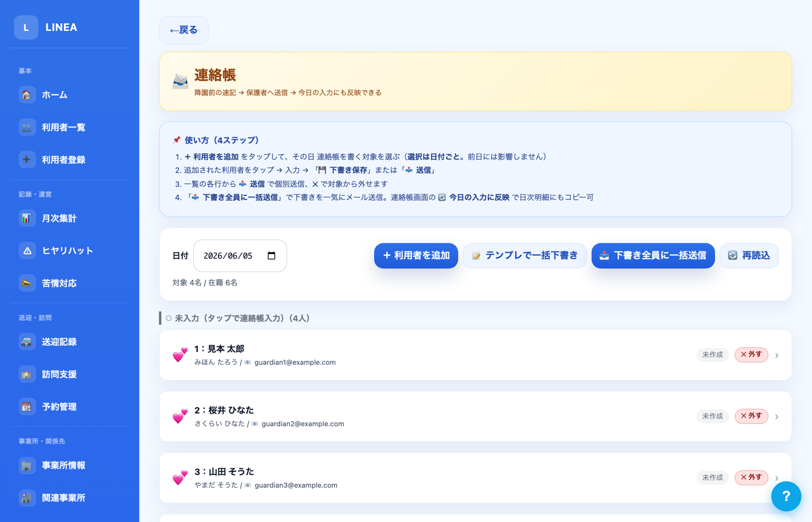This screenshot has height=522, width=812.
Task: Click テンプレで一括下書き button
Action: click(x=525, y=256)
